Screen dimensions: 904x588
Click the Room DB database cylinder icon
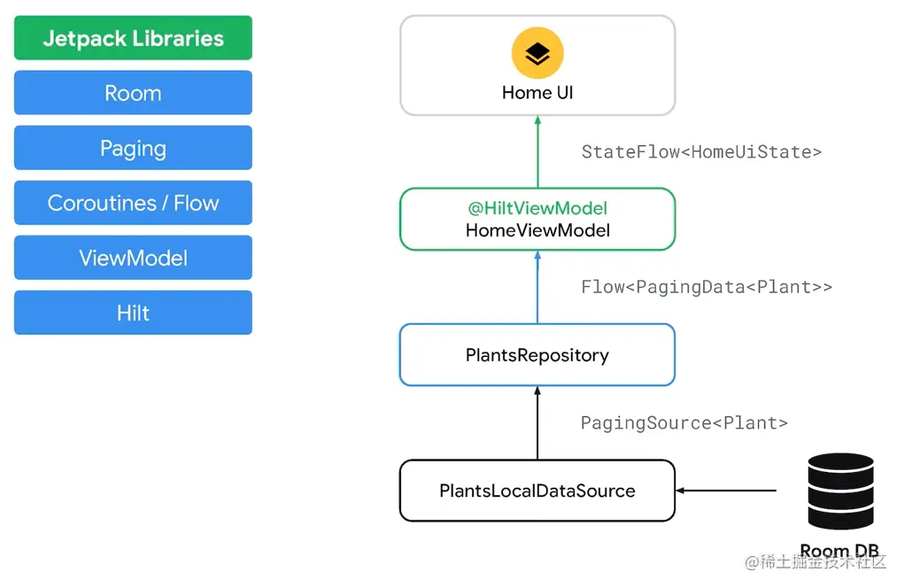click(x=840, y=491)
